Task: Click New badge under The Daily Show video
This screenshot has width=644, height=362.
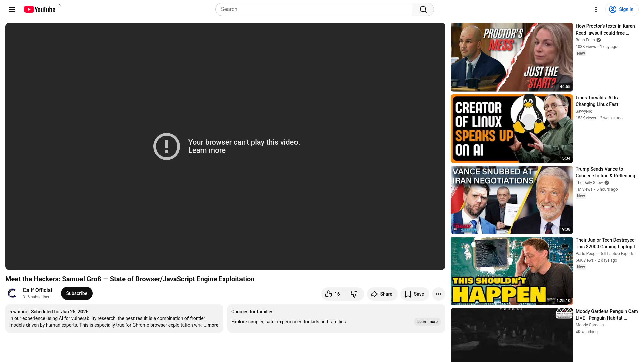Action: coord(581,196)
